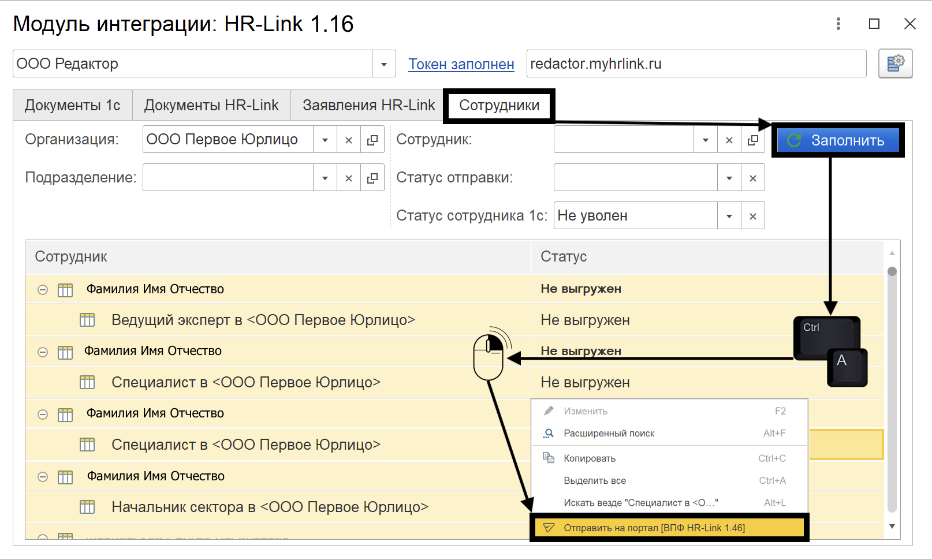Click the Статус column header
Viewport: 932px width, 560px height.
pyautogui.click(x=707, y=257)
